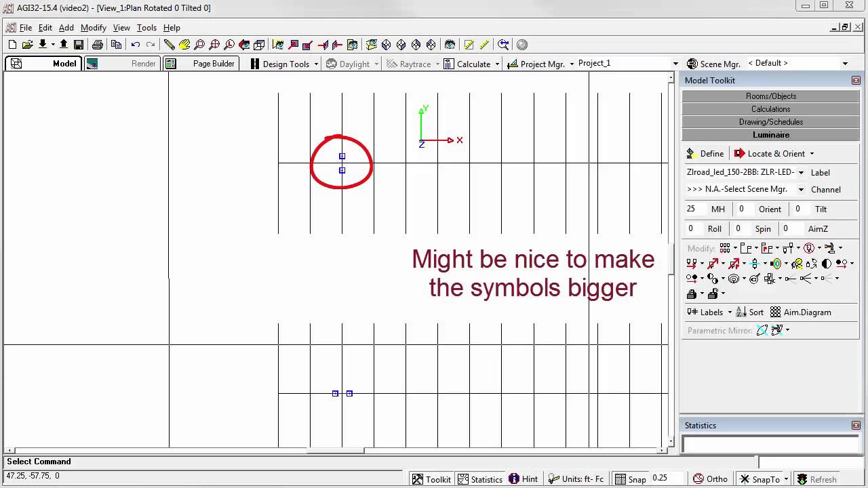Expand the luminaire label dropdown Zlroad_led_150
The height and width of the screenshot is (488, 868).
coord(801,173)
